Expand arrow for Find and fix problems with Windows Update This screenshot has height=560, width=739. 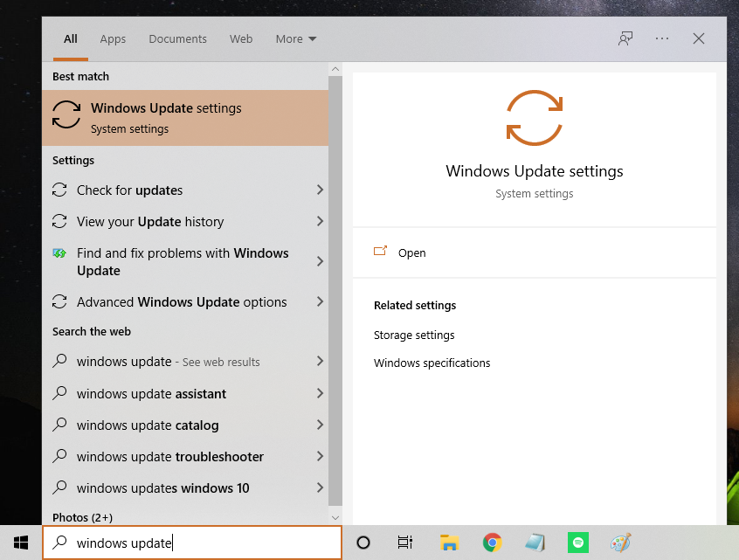(x=320, y=261)
